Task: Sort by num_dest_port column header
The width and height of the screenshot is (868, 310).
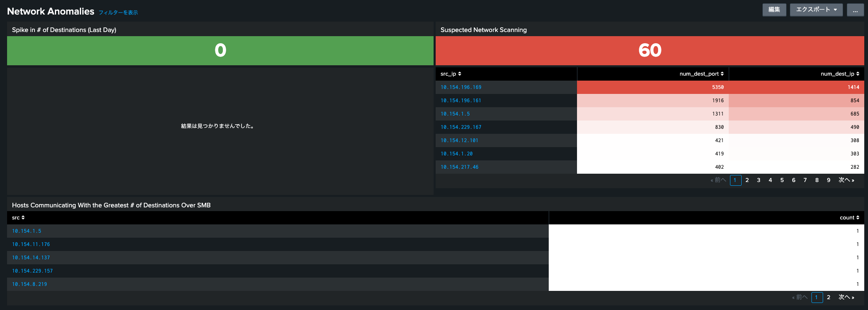Action: (701, 74)
